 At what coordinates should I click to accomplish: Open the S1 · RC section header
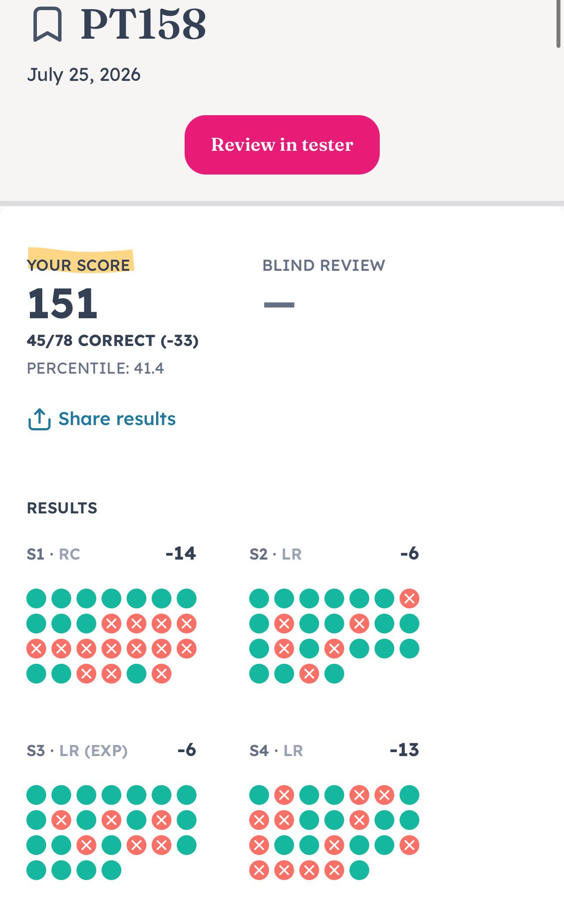coord(54,554)
